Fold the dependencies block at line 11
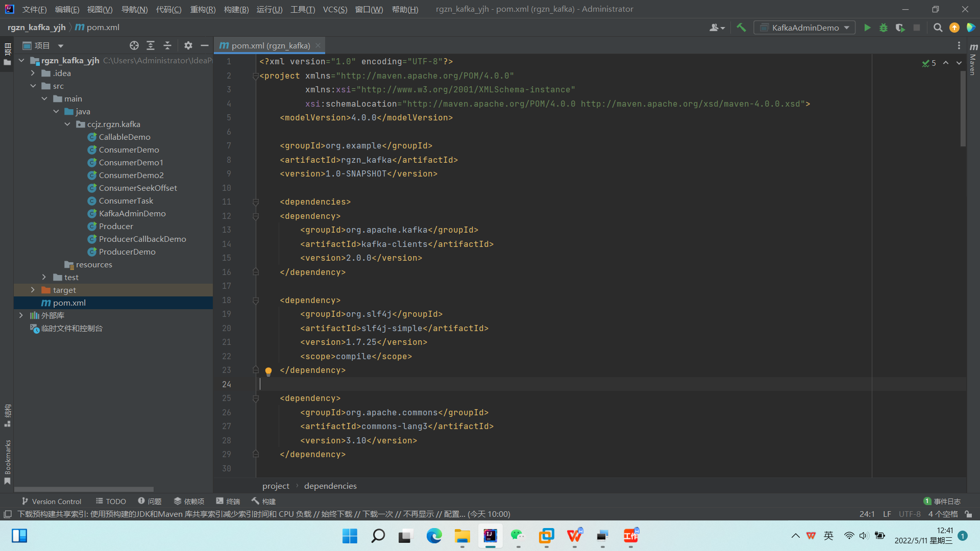 tap(256, 202)
